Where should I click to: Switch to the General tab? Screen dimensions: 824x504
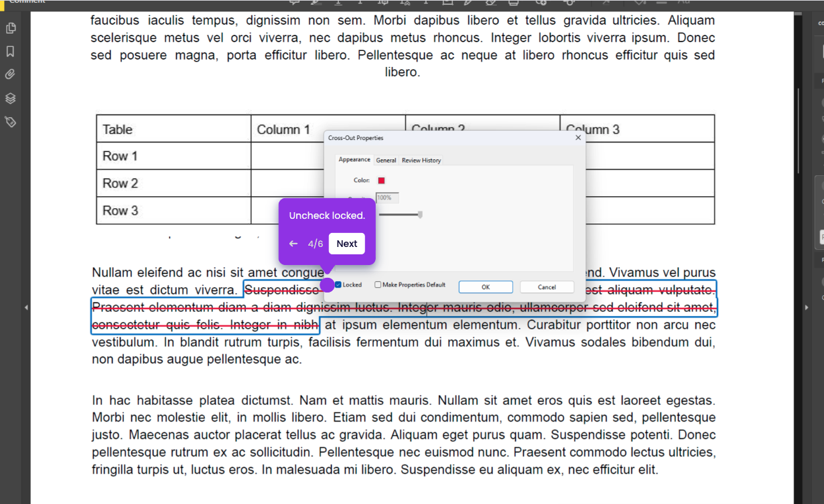[x=386, y=160]
